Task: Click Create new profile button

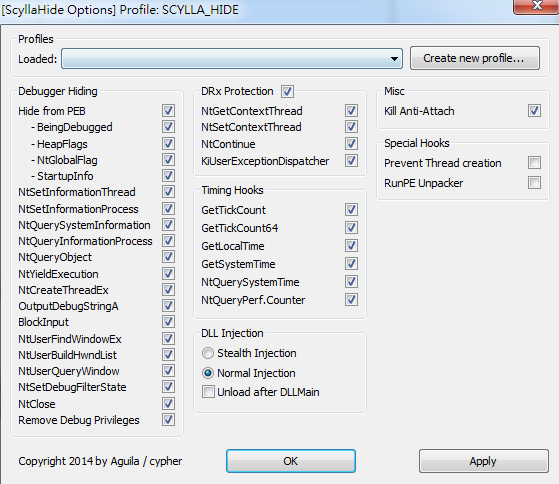Action: click(x=475, y=58)
